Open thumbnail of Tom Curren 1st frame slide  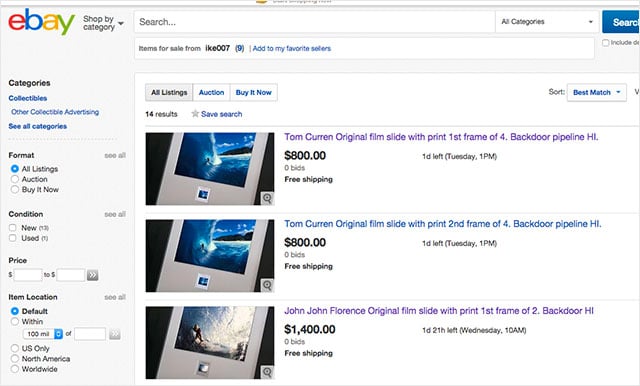pos(210,169)
